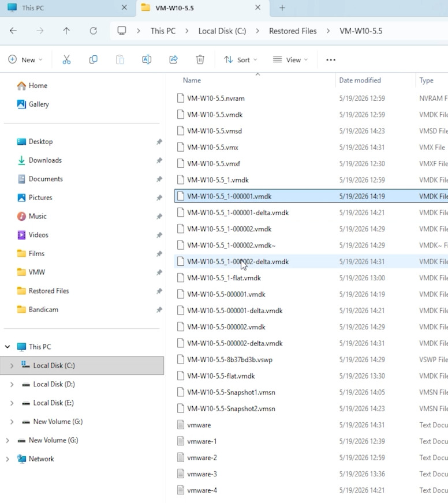Viewport: 448px width, 503px height.
Task: Select file VM-W10-5.5-000002-delta.vmdk
Action: [311, 343]
